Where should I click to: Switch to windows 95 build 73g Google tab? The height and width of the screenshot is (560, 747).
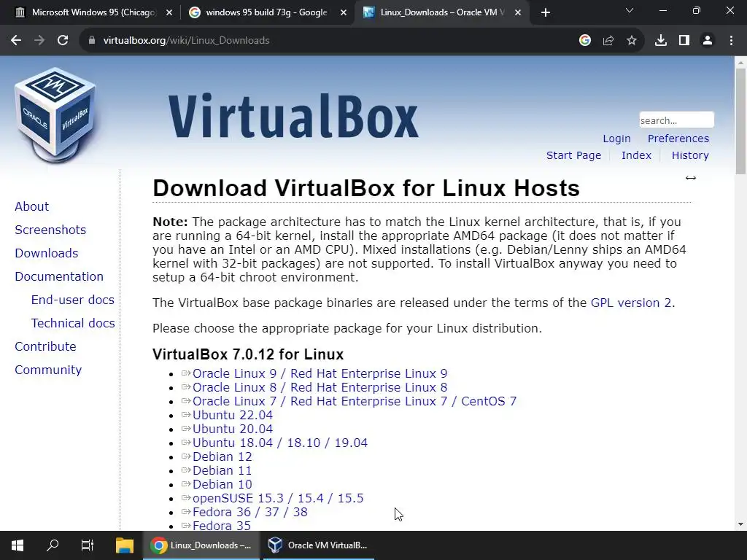click(x=267, y=13)
